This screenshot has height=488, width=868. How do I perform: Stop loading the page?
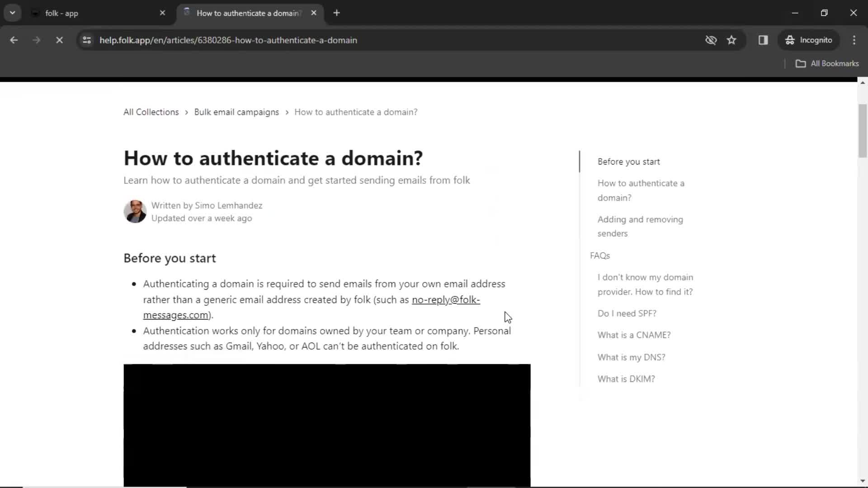[x=59, y=40]
